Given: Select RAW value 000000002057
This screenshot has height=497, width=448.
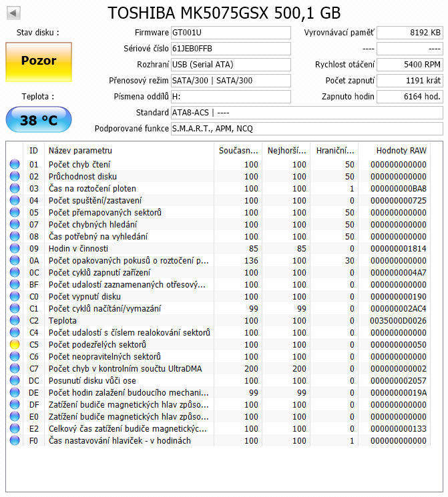Looking at the screenshot, I should point(399,381).
